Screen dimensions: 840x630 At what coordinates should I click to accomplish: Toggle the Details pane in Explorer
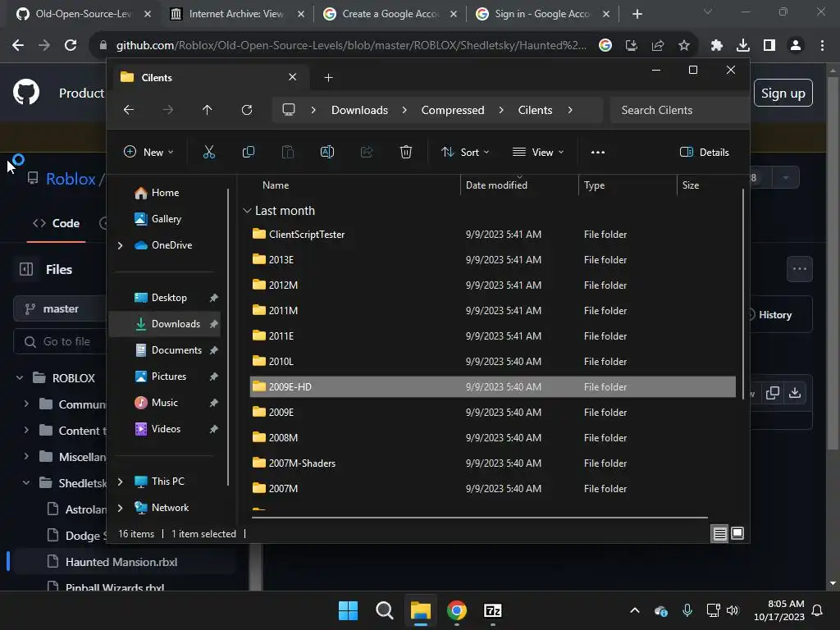coord(704,152)
